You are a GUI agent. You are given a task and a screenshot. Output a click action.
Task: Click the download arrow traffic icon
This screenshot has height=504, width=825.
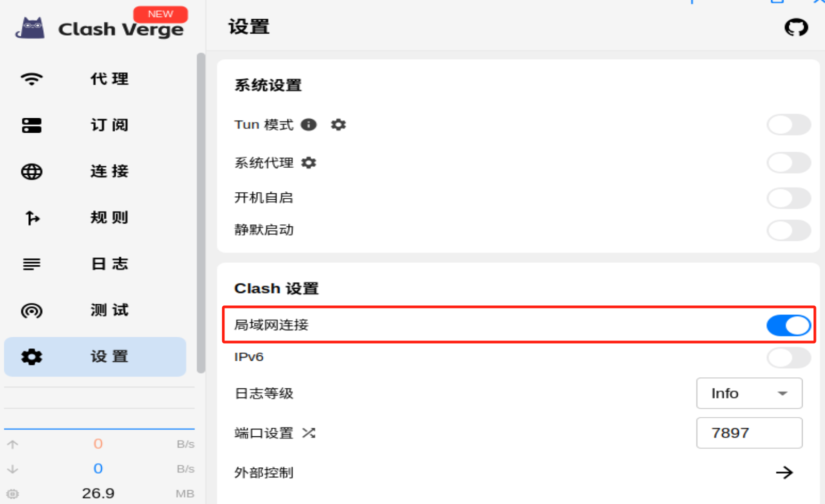[13, 469]
